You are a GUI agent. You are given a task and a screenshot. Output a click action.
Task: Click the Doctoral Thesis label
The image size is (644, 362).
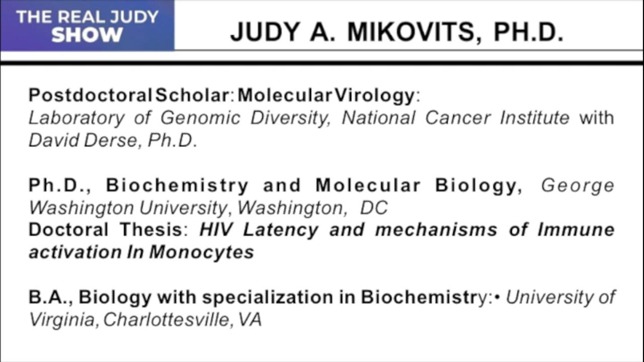click(x=105, y=230)
